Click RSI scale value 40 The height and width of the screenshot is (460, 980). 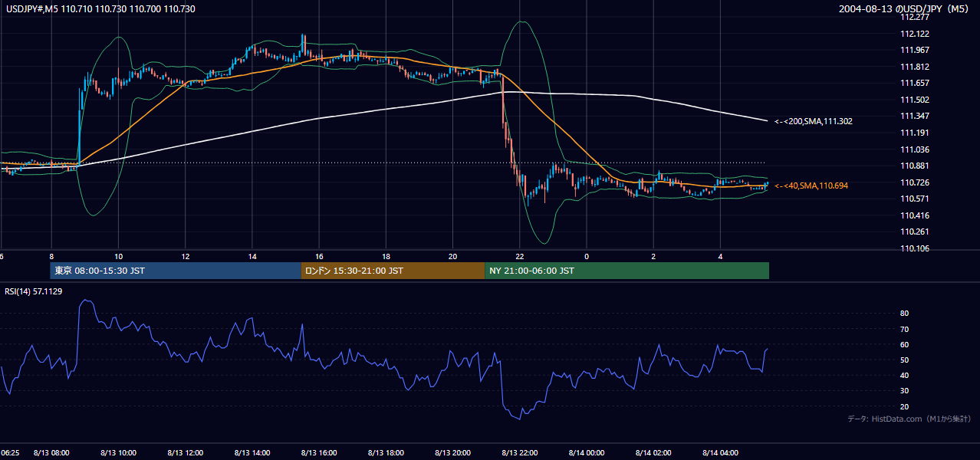(904, 375)
